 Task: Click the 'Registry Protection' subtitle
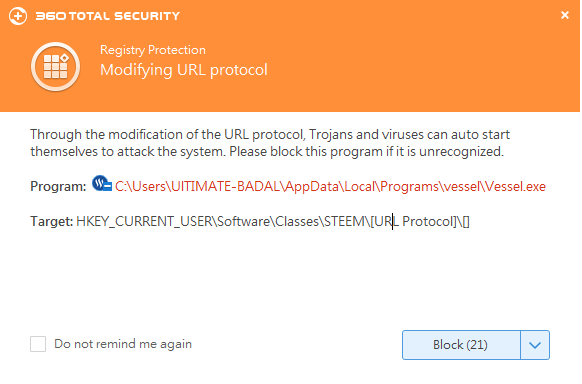coord(153,50)
